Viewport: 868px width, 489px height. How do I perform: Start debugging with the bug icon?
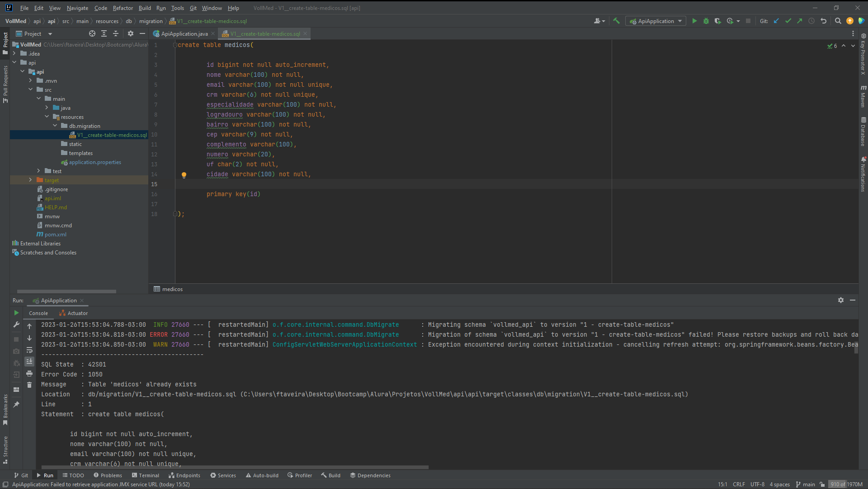[706, 21]
